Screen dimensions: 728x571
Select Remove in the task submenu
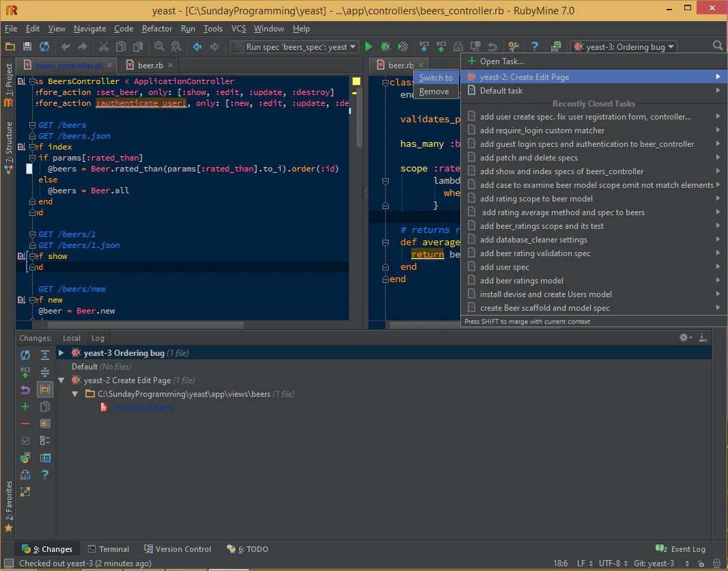[436, 92]
